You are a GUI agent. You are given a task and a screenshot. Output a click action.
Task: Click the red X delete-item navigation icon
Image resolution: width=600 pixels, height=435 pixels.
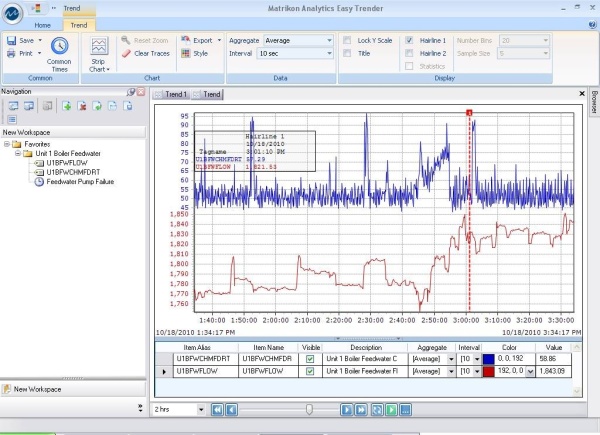click(82, 106)
